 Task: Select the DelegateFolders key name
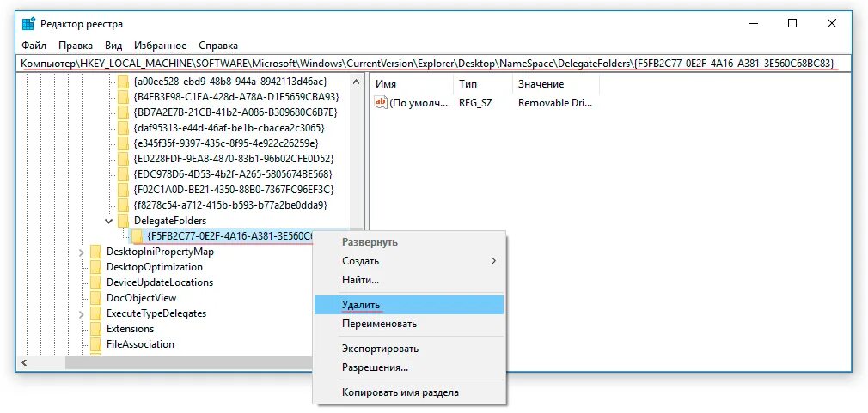(170, 221)
